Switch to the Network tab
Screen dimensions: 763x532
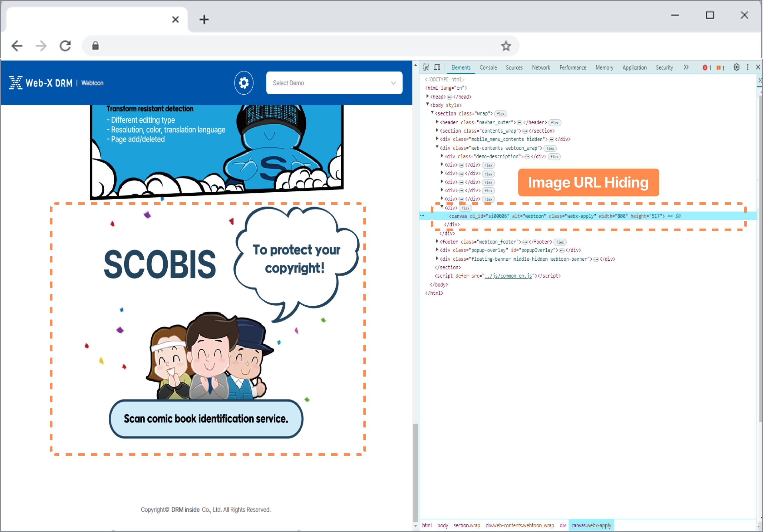(x=541, y=67)
